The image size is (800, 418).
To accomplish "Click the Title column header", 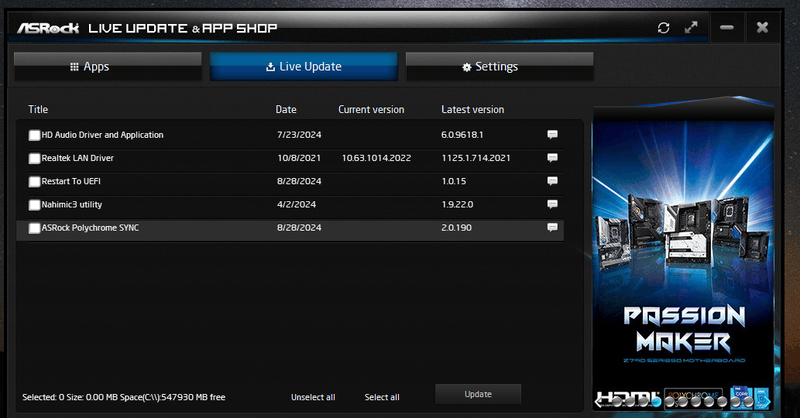I will 38,109.
